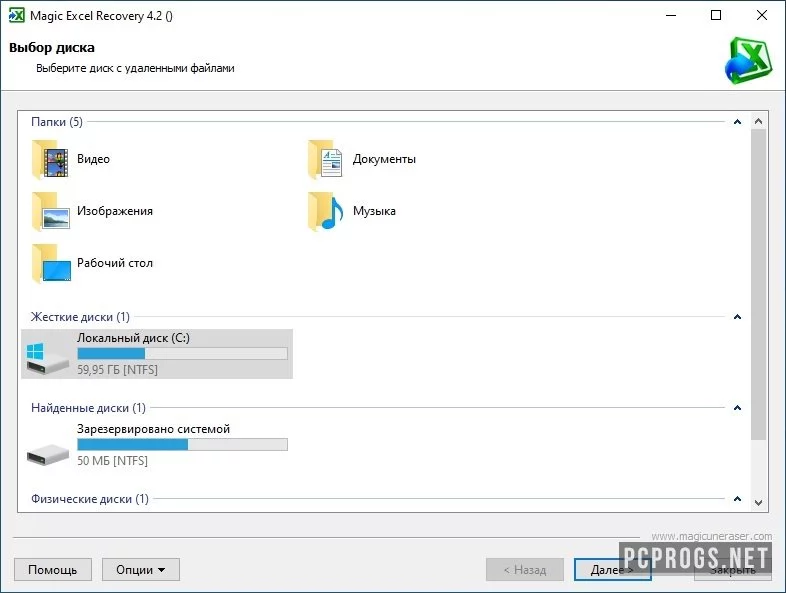Click the Документы label
This screenshot has height=593, width=786.
coord(384,159)
